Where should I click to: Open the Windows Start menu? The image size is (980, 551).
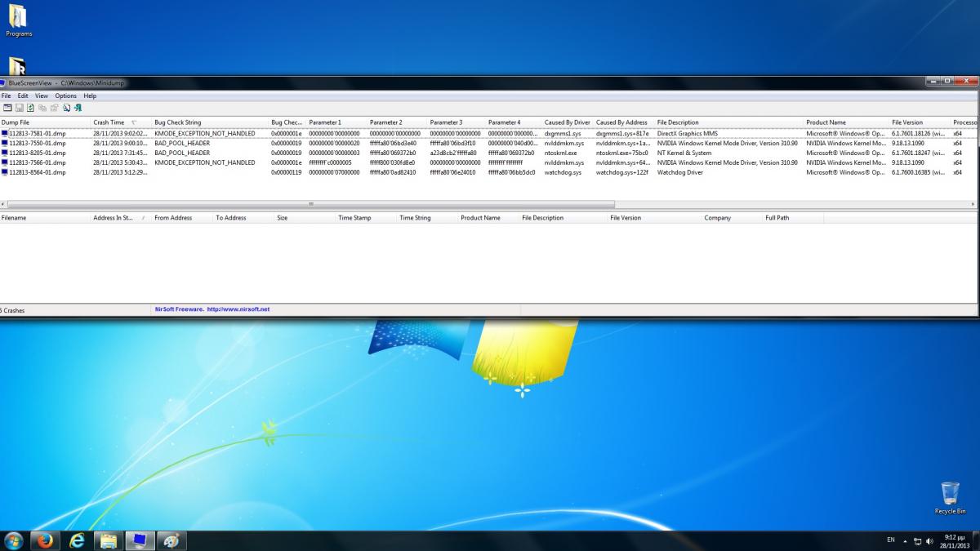(x=14, y=540)
